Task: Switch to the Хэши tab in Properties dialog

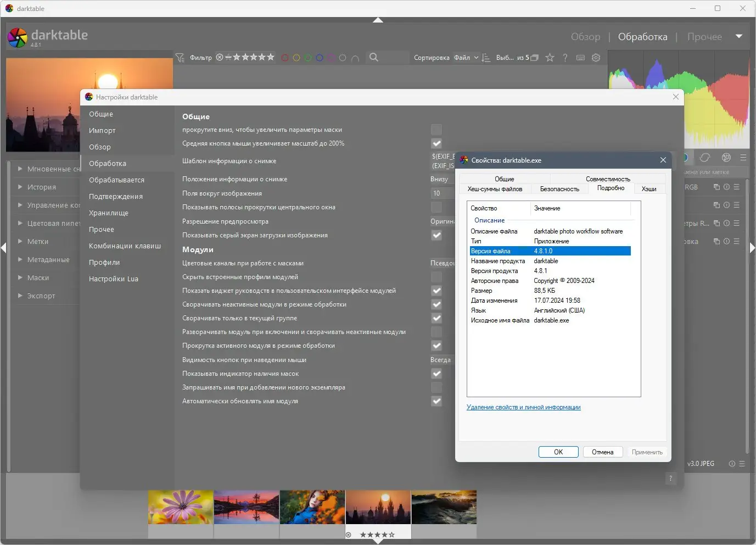Action: (x=649, y=188)
